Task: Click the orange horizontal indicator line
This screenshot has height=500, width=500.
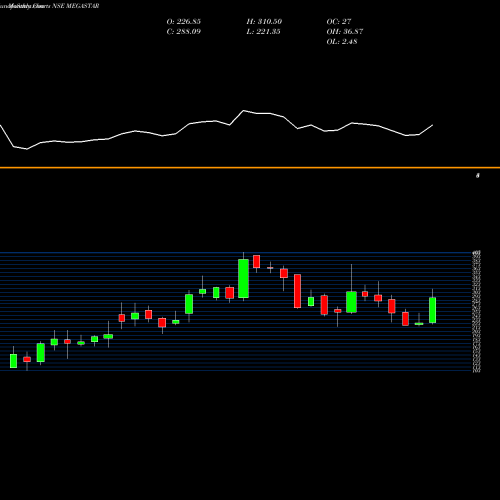Action: click(x=250, y=168)
